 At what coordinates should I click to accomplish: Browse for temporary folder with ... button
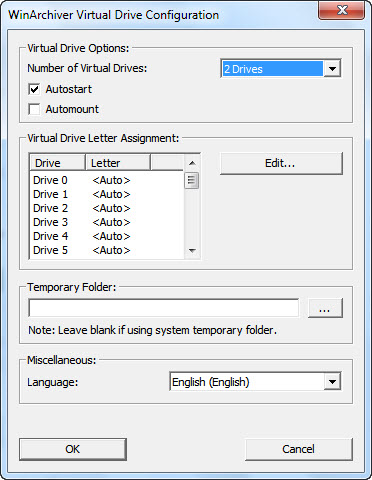tap(325, 308)
